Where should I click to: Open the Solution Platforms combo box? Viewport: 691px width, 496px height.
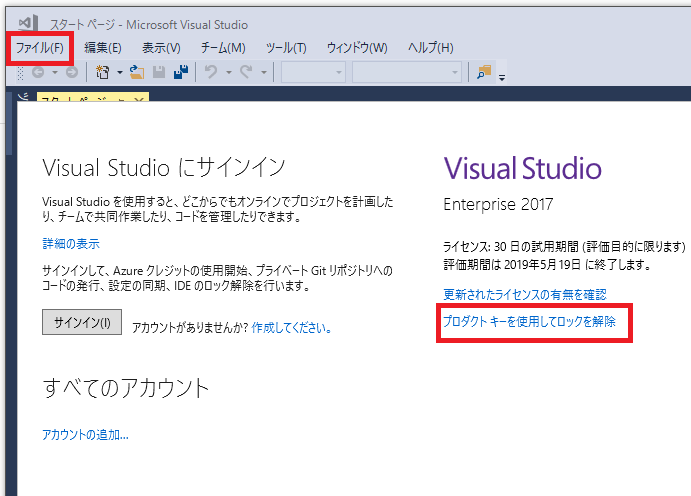(406, 72)
